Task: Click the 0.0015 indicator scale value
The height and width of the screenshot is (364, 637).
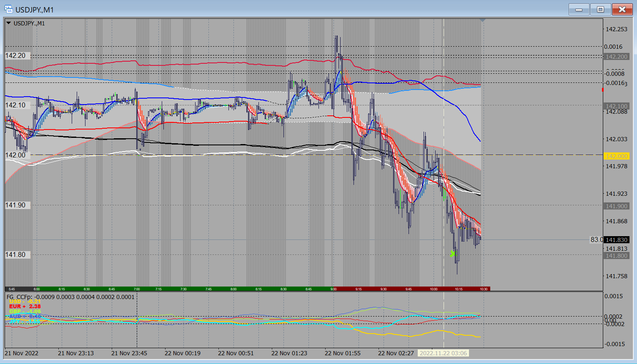Action: 614,296
